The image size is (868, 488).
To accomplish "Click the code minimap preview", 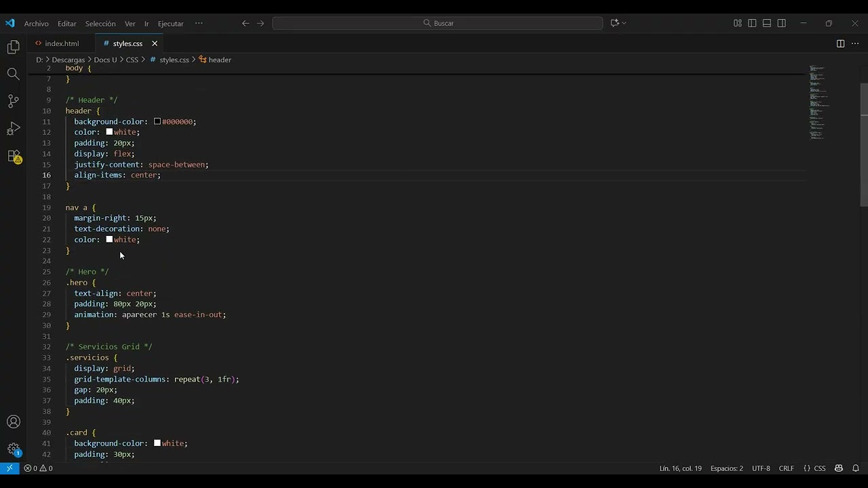I will (x=818, y=102).
